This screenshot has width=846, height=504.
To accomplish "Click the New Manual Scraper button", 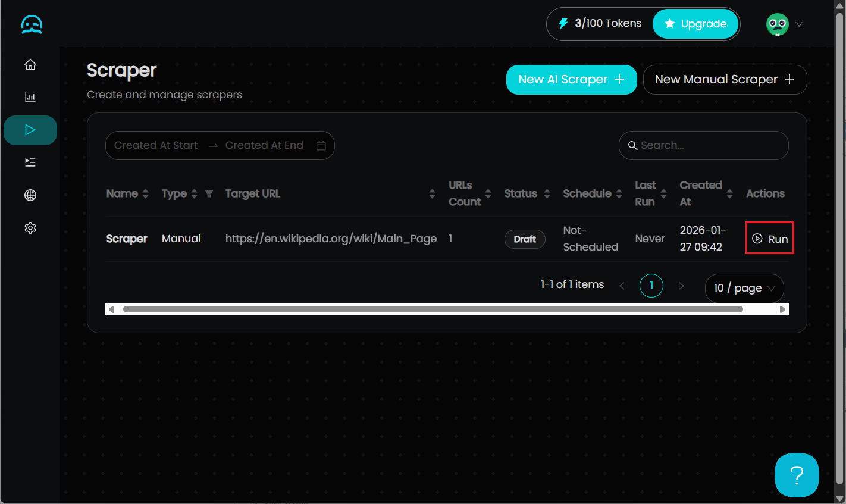I will point(724,80).
